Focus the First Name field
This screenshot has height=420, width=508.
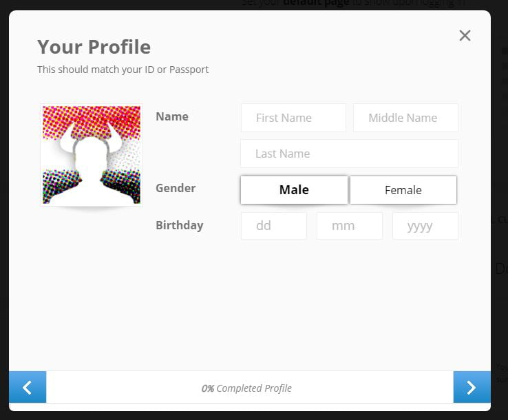coord(293,118)
